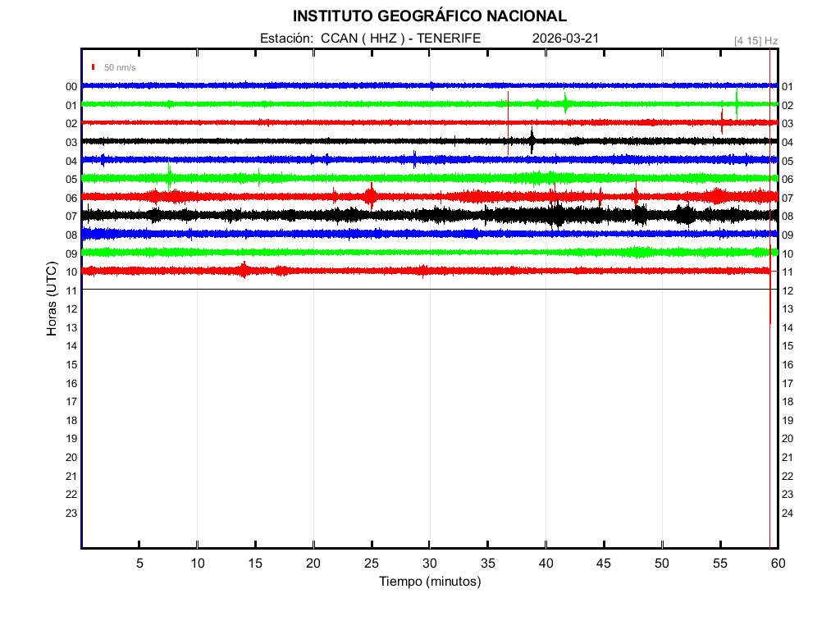Click the green spike near minute 7.5 in the 05 hour trace
Screen dimensions: 840x630
pos(169,176)
